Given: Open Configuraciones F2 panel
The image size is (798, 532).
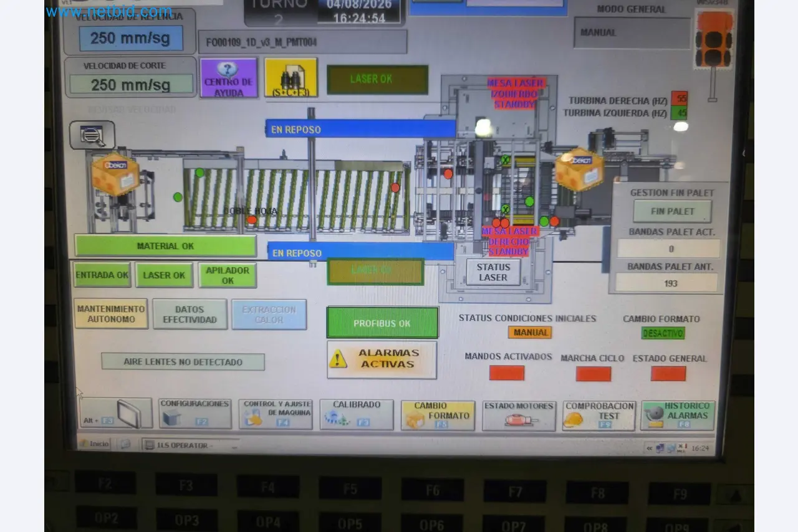Looking at the screenshot, I should (195, 414).
